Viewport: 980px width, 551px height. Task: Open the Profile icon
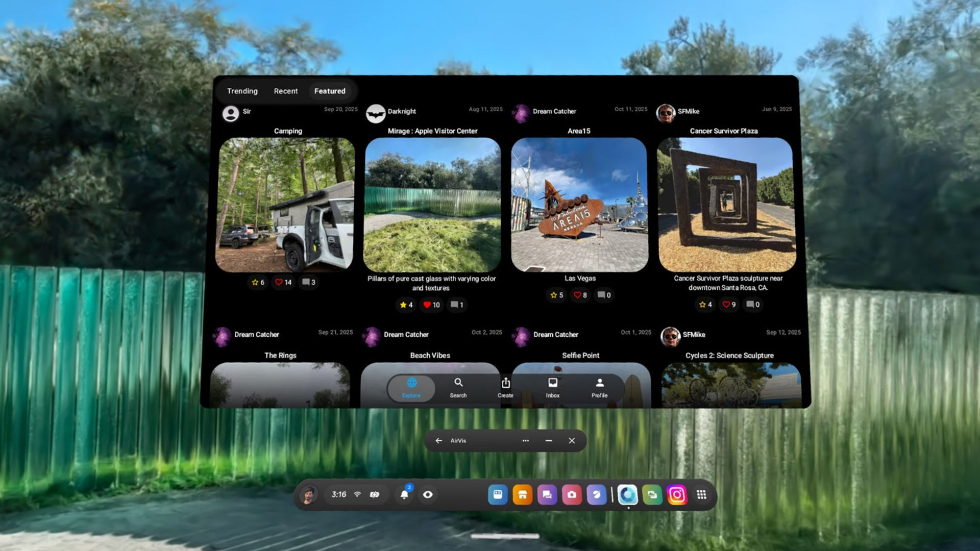600,383
